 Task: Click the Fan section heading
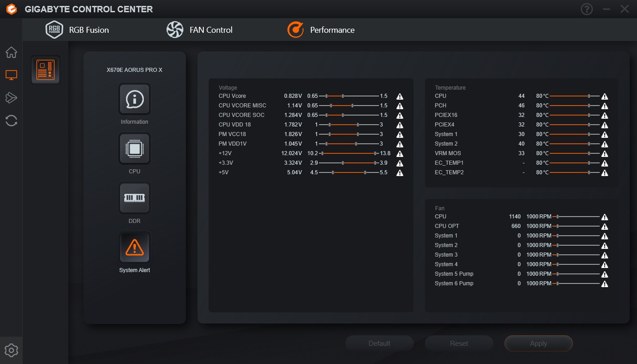click(x=440, y=208)
